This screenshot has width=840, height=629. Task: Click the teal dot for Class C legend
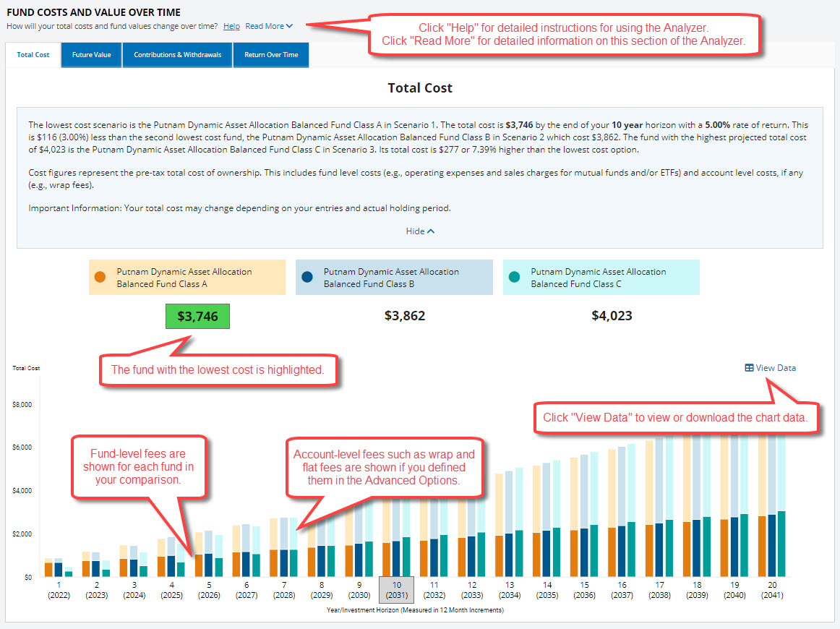[514, 277]
